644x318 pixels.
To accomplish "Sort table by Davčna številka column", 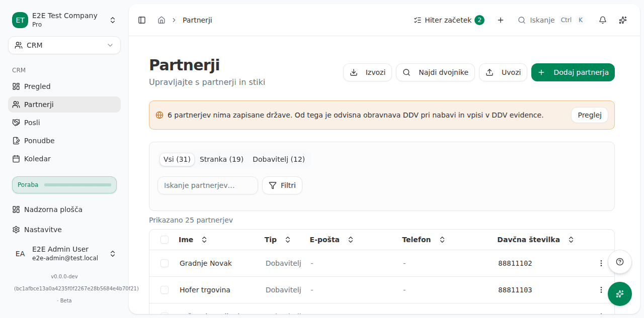I will click(535, 240).
